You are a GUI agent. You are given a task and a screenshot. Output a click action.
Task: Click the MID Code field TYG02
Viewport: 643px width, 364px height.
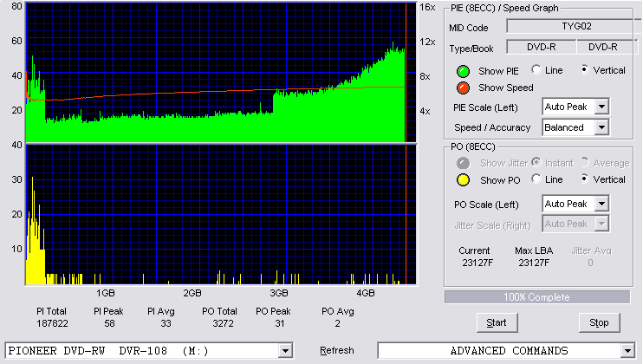(574, 26)
